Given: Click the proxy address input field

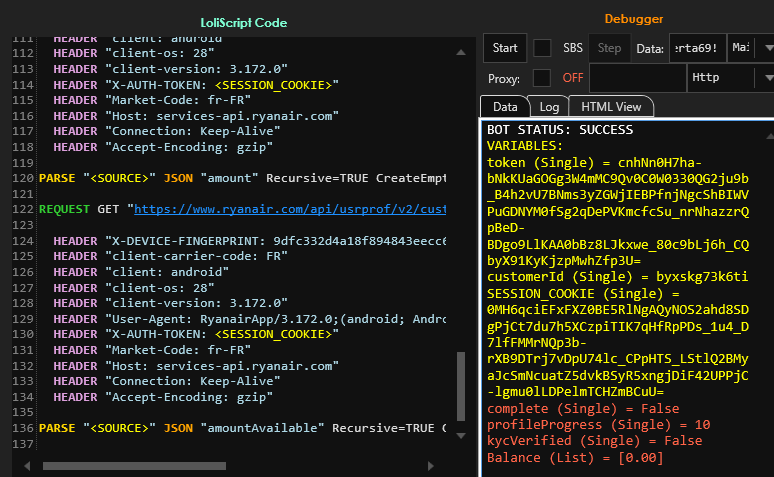Looking at the screenshot, I should 636,78.
